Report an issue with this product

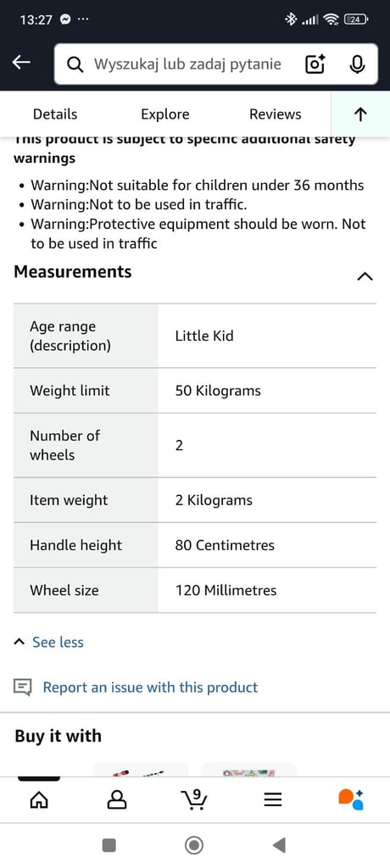[150, 687]
